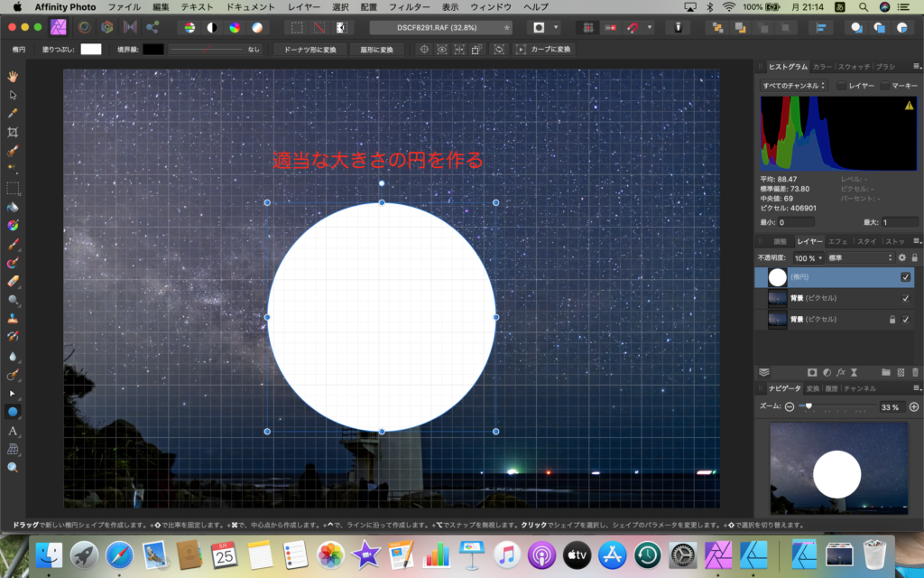Activate the Artistic Text tool

(x=13, y=431)
